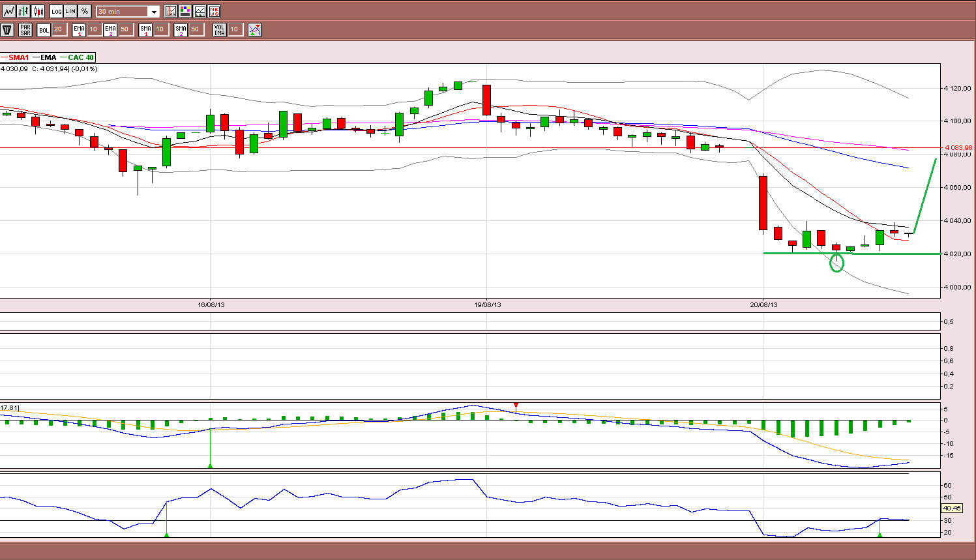
Task: Click the trash basket icon
Action: coord(7,30)
